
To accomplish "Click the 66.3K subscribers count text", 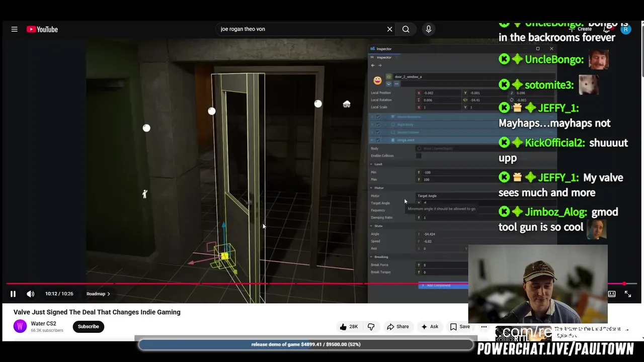I will pos(47,331).
